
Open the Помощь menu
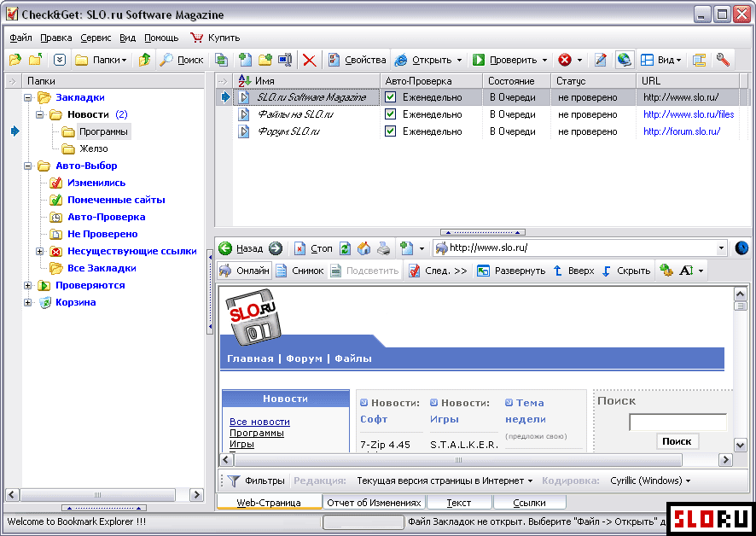(x=161, y=38)
